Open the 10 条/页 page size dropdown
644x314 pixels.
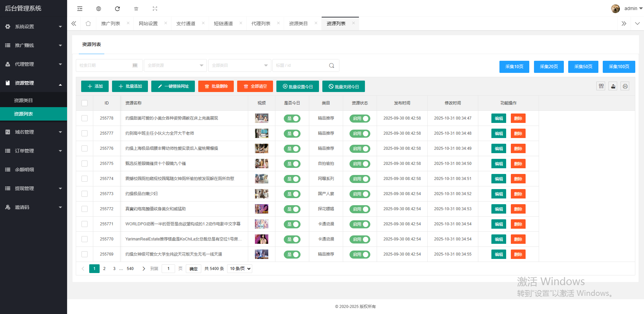(x=239, y=269)
